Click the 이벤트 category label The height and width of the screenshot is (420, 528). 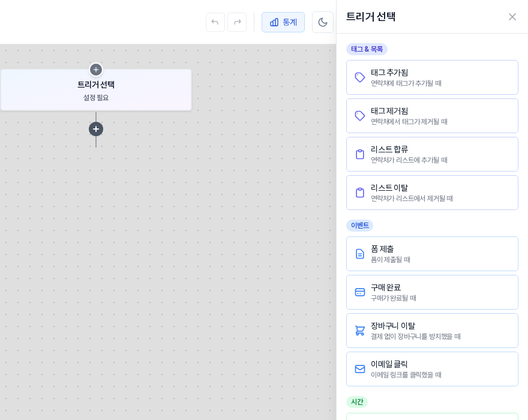[x=359, y=226]
